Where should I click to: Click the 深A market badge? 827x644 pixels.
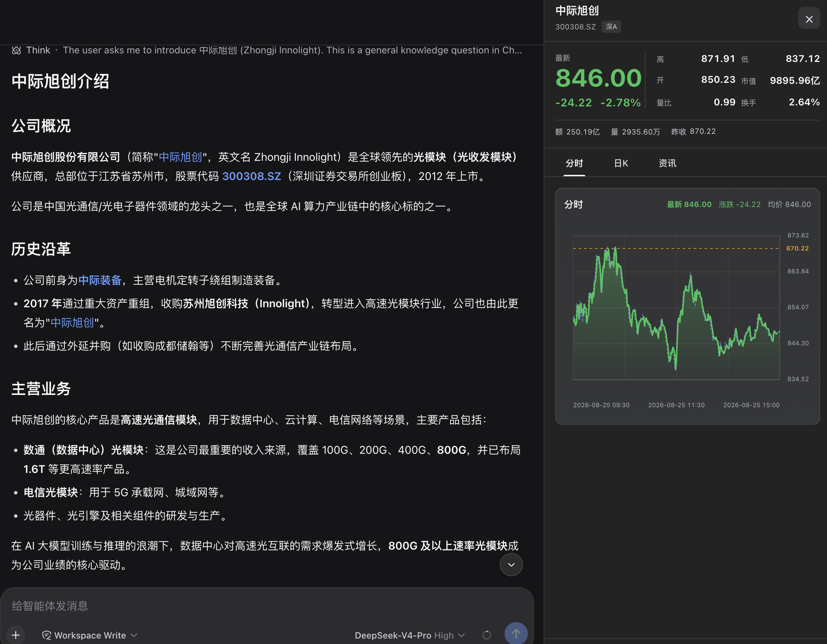click(611, 27)
